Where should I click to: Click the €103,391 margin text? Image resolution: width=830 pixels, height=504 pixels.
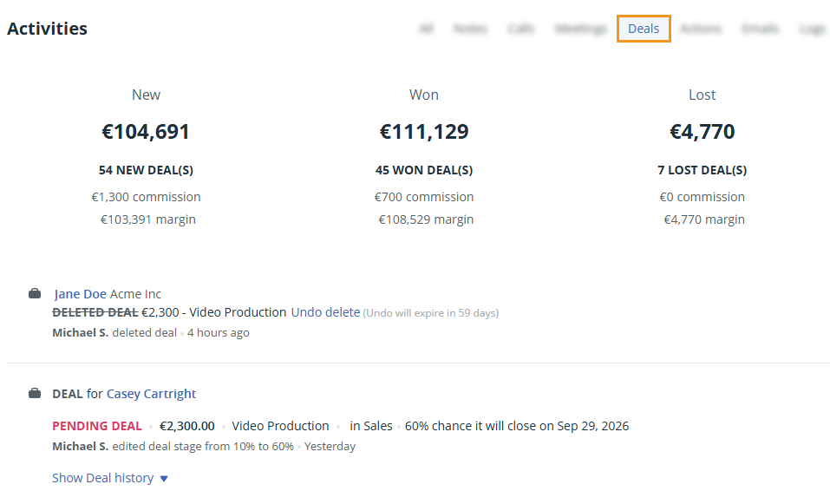pos(148,219)
